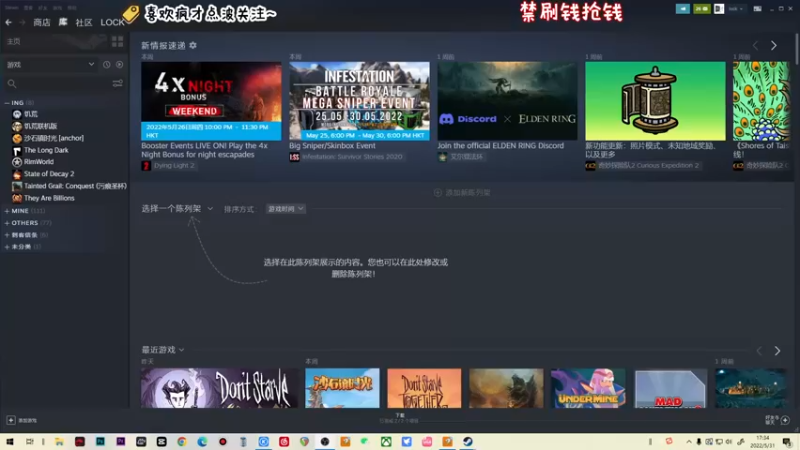Open friends and chat button
Image resolution: width=800 pixels, height=450 pixels.
point(778,420)
